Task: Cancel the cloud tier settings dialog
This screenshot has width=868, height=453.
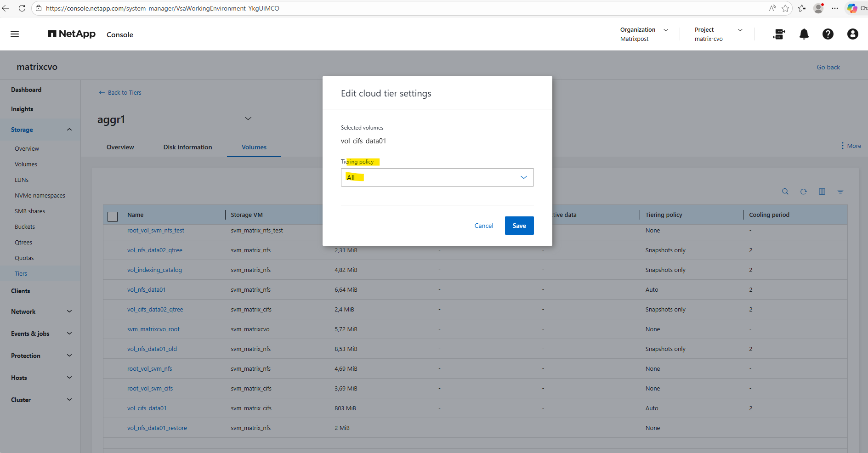Action: pos(483,226)
